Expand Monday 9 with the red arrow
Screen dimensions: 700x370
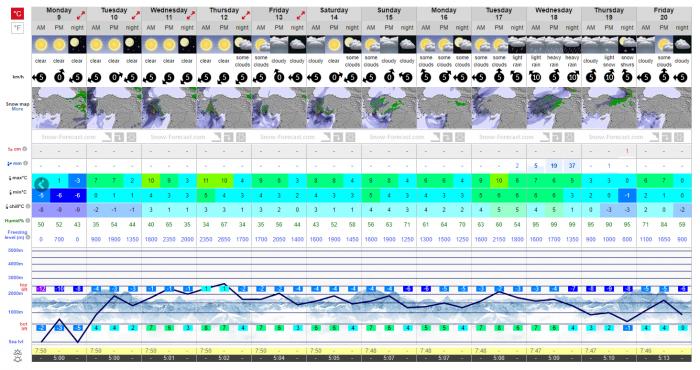click(x=80, y=16)
